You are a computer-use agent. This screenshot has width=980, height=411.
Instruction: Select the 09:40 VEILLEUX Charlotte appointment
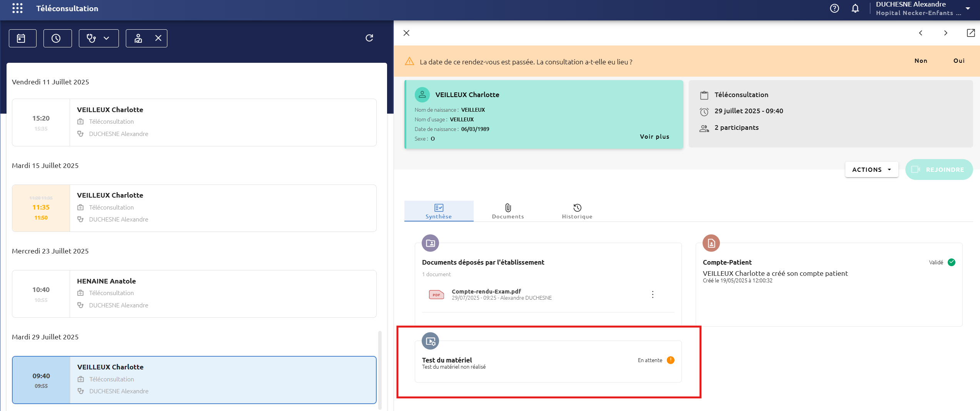point(194,380)
